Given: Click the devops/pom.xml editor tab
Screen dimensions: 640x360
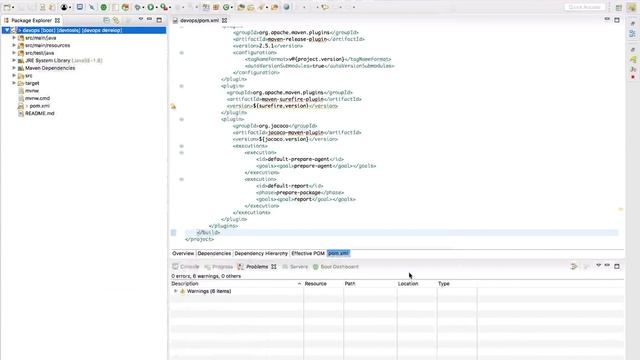Looking at the screenshot, I should (x=199, y=20).
